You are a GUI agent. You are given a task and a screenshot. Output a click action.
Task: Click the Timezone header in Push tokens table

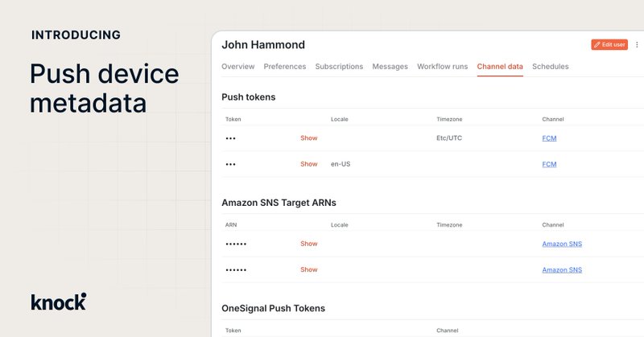tap(449, 119)
